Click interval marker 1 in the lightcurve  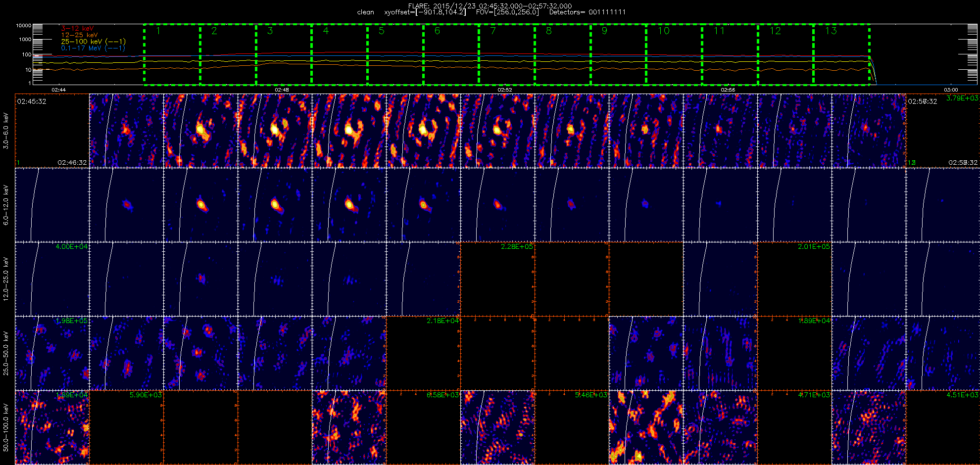click(x=158, y=31)
